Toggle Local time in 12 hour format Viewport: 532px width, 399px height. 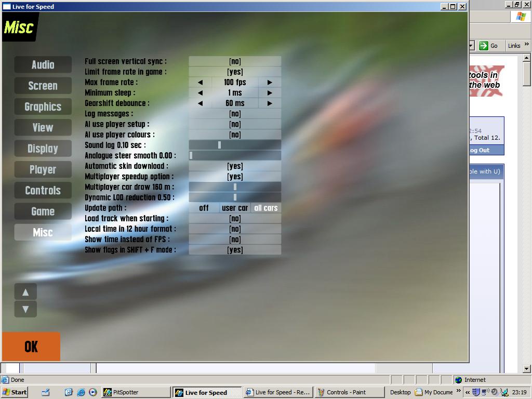[235, 229]
